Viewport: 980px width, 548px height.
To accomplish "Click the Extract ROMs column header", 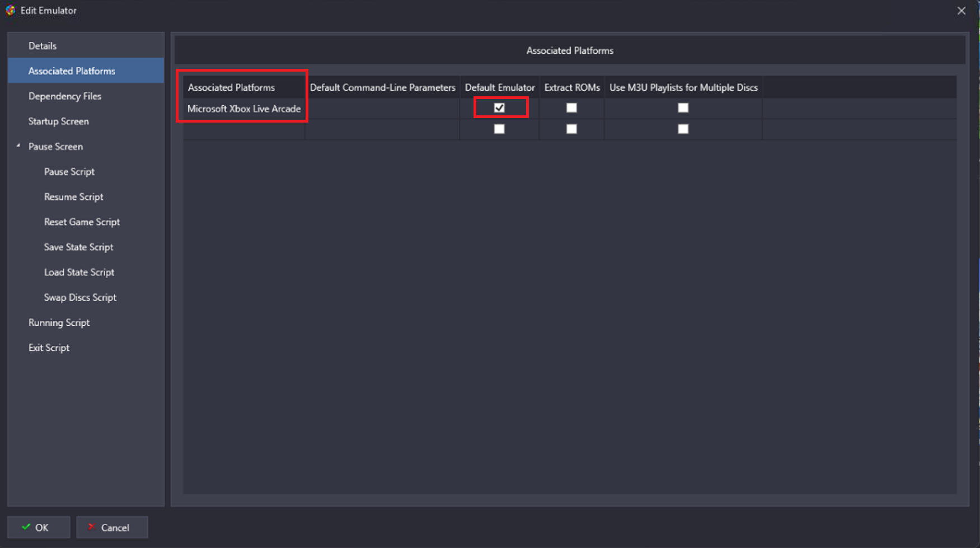I will click(571, 87).
